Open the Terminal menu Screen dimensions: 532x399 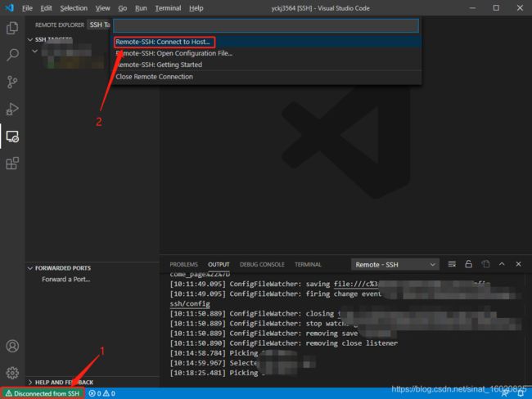[x=168, y=8]
